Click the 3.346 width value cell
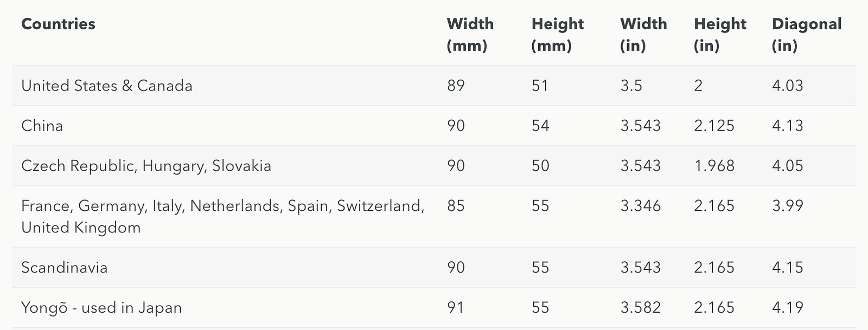 (x=640, y=206)
